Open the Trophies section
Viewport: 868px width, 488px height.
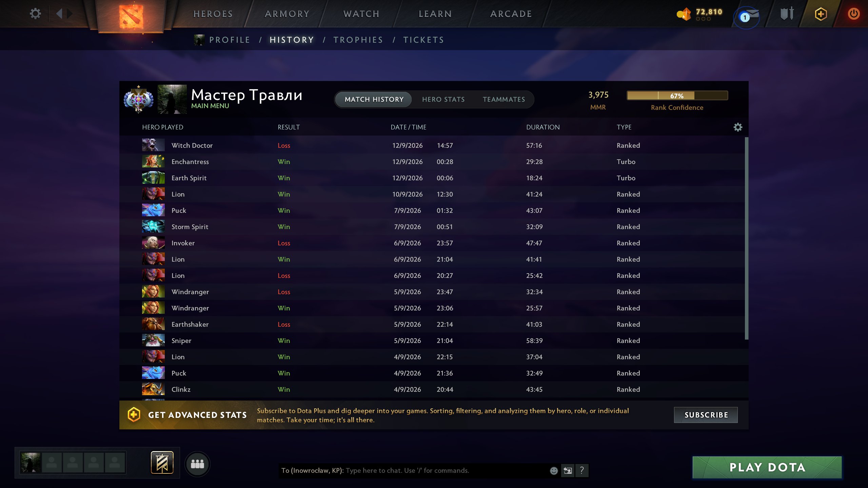point(358,40)
